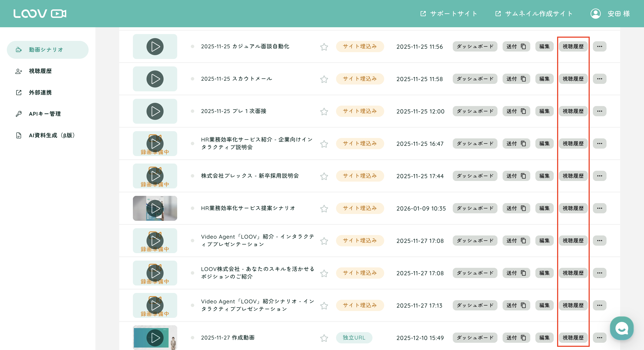Play the スカウトメール video thumbnail

coord(155,79)
